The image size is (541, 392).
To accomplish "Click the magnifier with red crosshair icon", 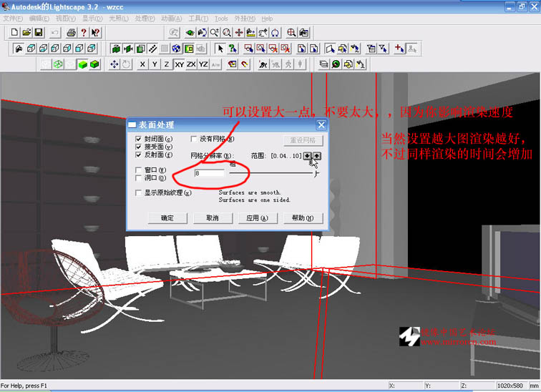I will [291, 32].
